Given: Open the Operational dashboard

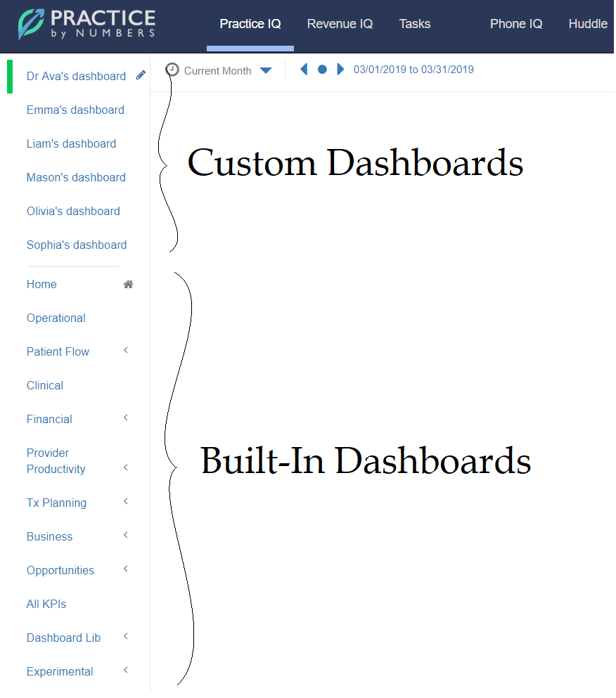Looking at the screenshot, I should pos(56,318).
